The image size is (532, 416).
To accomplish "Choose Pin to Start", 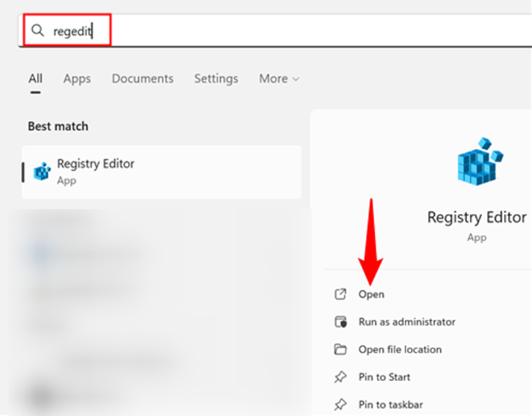I will pos(384,377).
